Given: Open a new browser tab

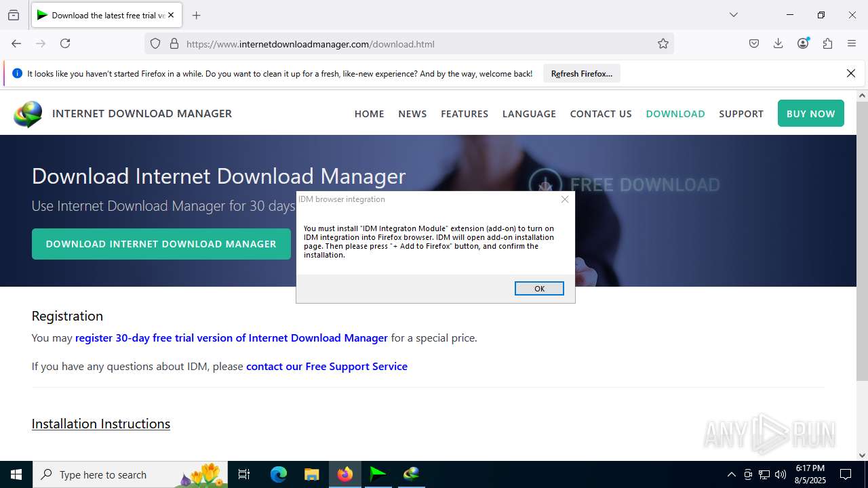Looking at the screenshot, I should point(196,15).
